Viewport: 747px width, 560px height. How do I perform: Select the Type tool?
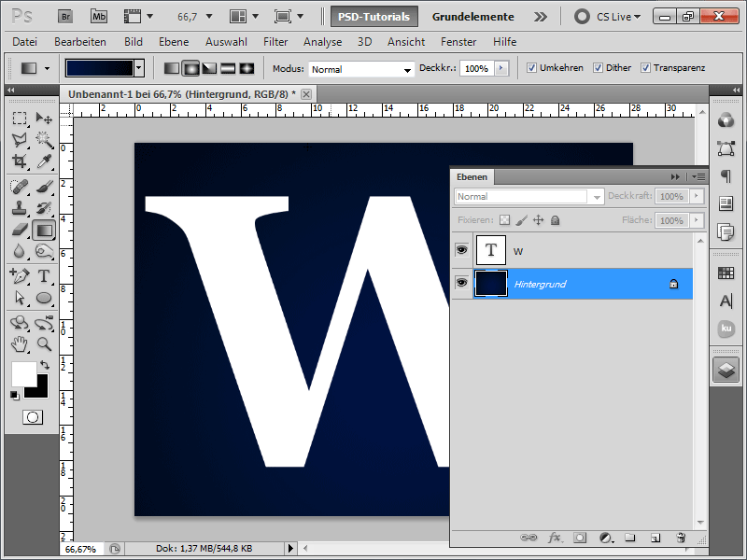click(x=44, y=275)
